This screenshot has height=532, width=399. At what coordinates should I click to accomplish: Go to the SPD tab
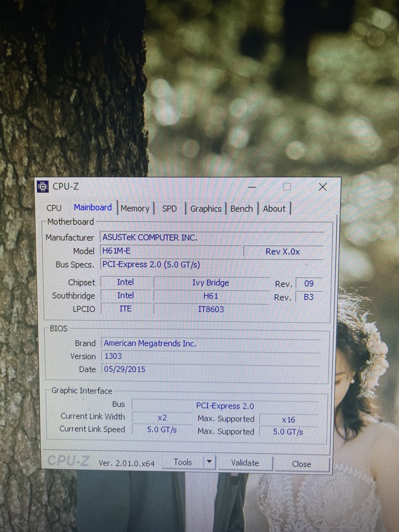pyautogui.click(x=170, y=209)
